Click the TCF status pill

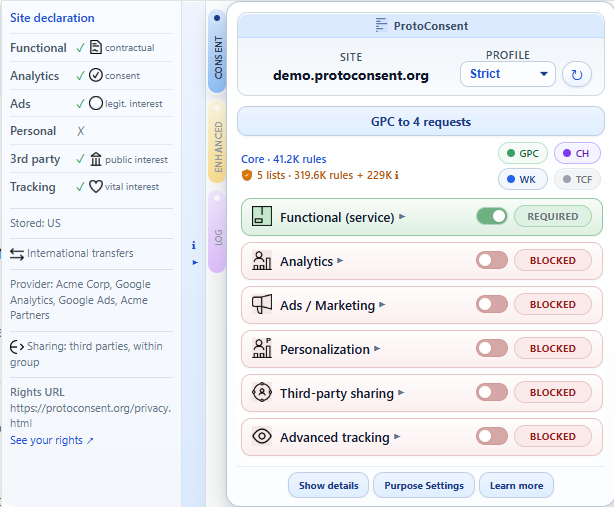click(577, 179)
